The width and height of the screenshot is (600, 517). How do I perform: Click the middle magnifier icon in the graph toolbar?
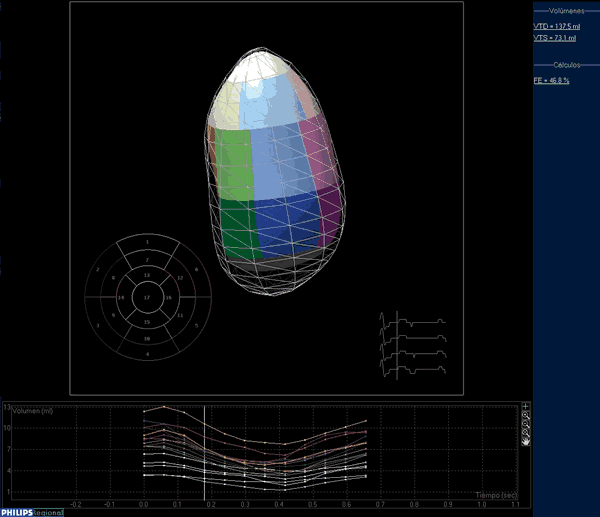(x=526, y=424)
